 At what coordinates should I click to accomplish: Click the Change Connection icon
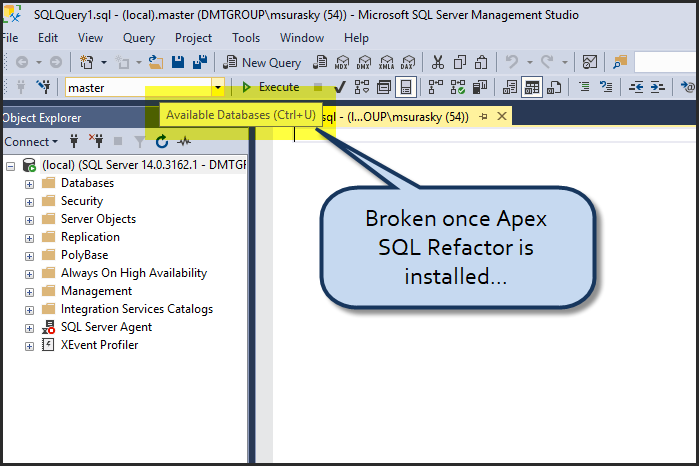click(x=43, y=87)
